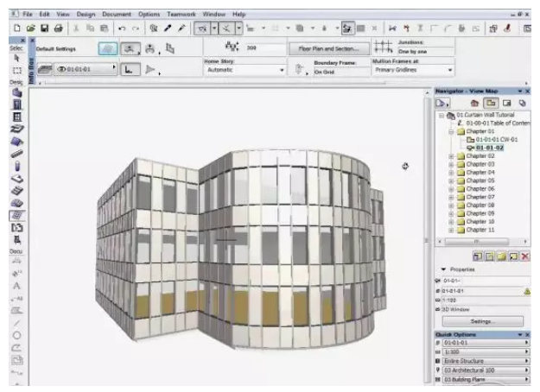Open the Entire Structure dropdown in Quick Options

pos(486,361)
